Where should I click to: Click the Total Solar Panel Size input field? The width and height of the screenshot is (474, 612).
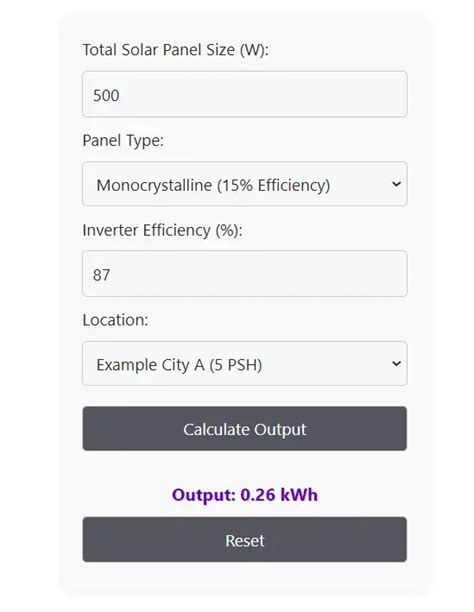(244, 94)
